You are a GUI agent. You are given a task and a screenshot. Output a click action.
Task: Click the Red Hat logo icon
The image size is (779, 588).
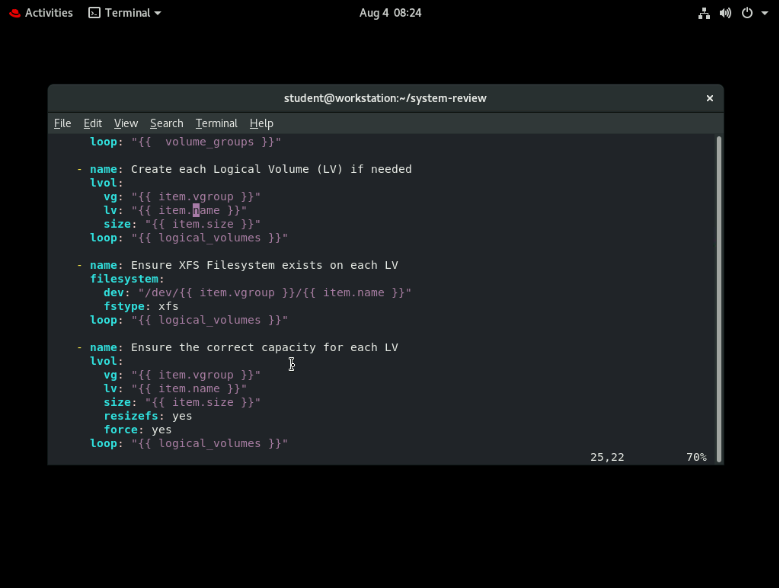pos(13,13)
